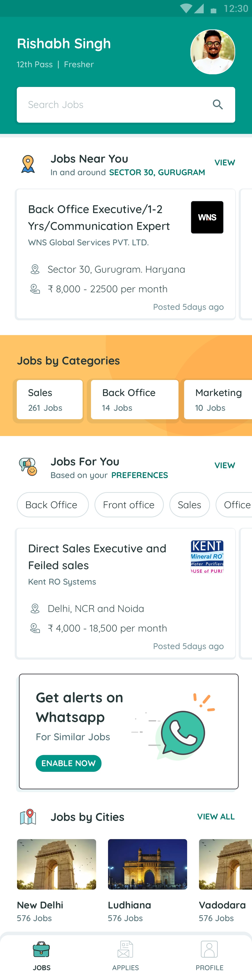Open the Back Office 14 Jobs category
Image resolution: width=252 pixels, height=980 pixels.
134,400
